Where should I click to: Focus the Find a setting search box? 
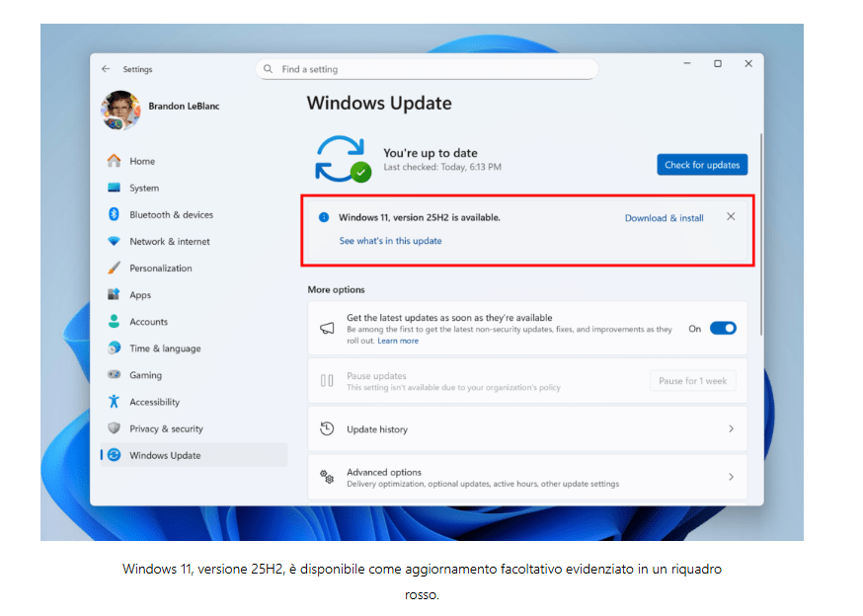click(x=428, y=69)
